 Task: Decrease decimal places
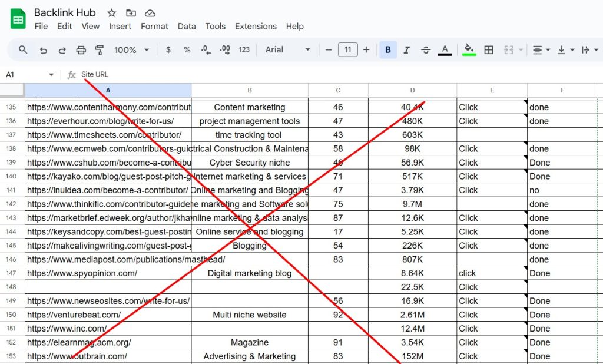point(206,49)
